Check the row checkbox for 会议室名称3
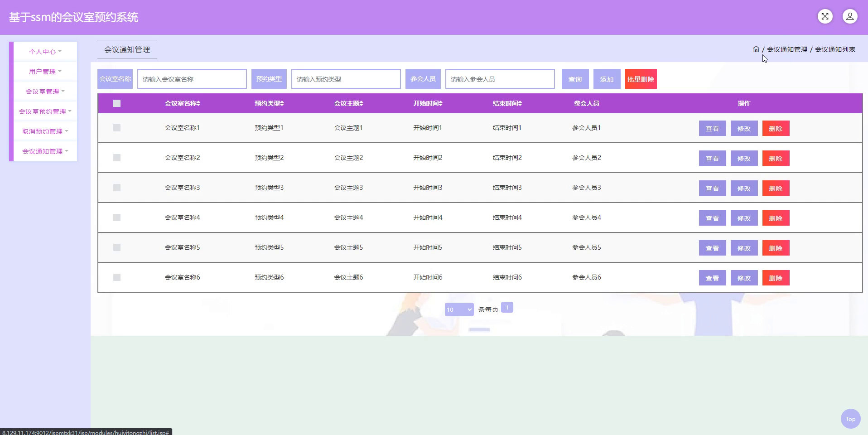This screenshot has height=435, width=868. point(117,188)
